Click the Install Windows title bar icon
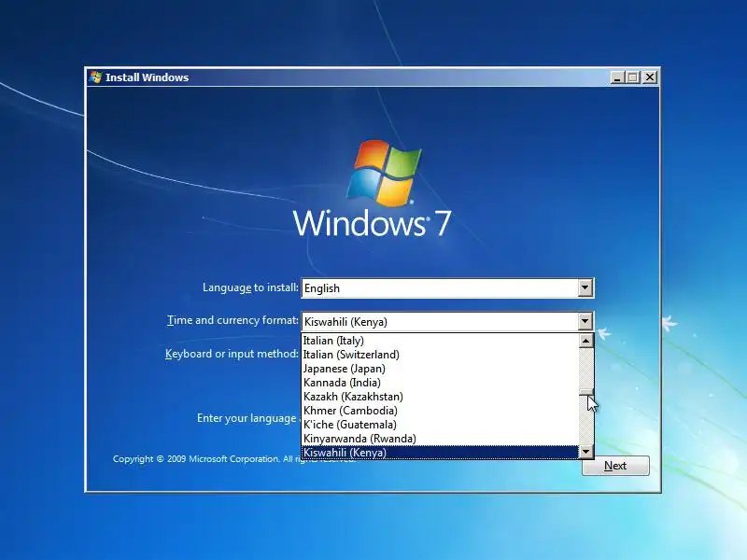 96,77
